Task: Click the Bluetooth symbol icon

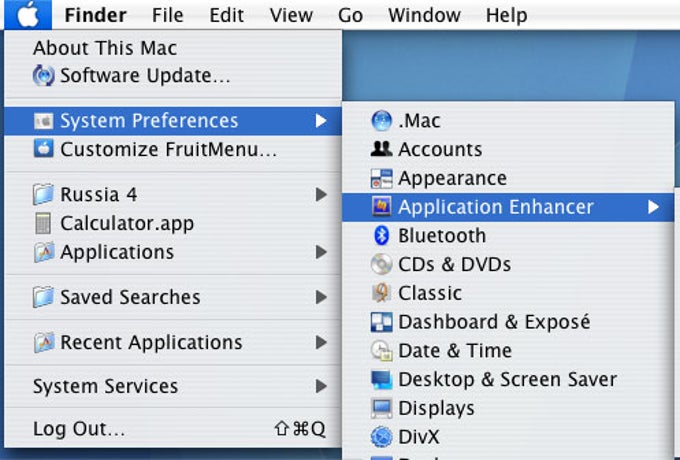Action: [382, 235]
